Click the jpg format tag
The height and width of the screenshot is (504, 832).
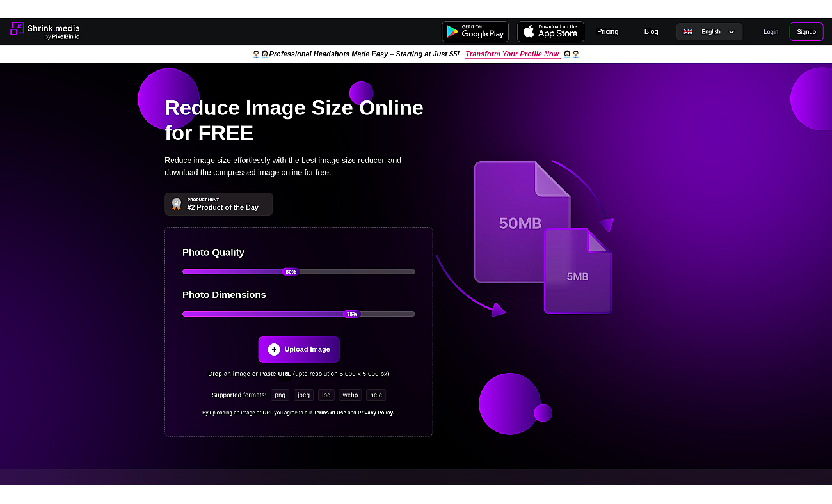(326, 395)
